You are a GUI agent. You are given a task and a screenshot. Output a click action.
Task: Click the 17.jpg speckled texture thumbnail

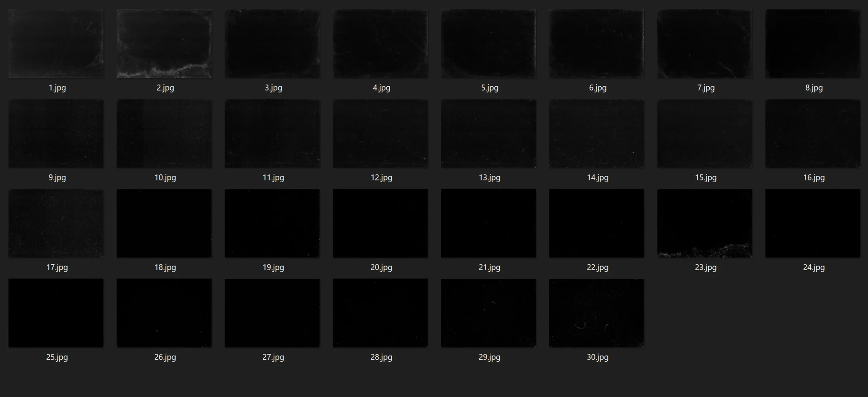coord(56,223)
